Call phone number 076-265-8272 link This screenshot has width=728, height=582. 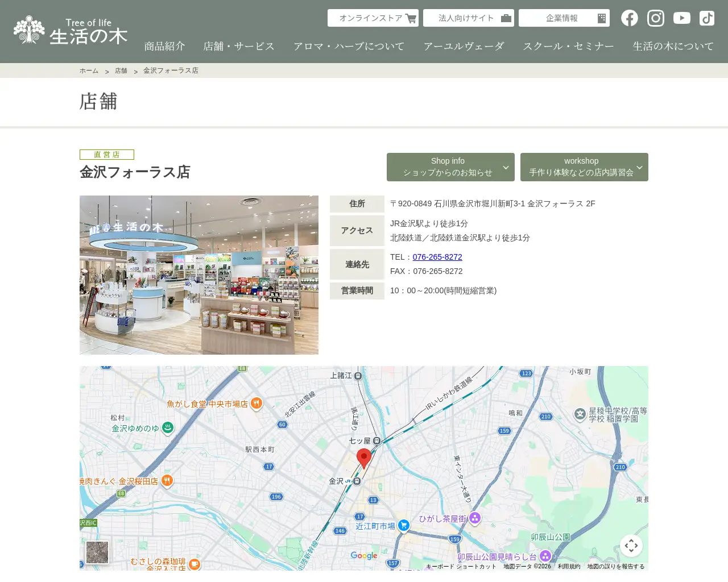coord(437,257)
